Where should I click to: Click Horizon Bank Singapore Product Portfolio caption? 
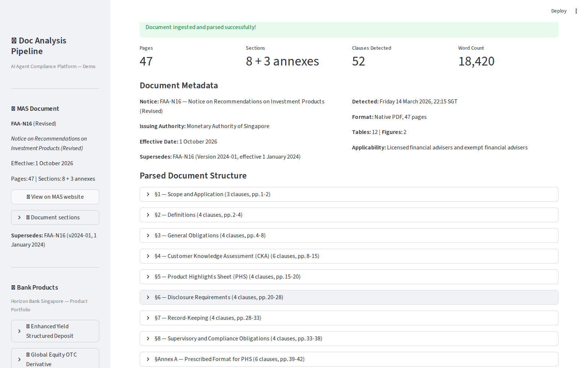click(49, 305)
